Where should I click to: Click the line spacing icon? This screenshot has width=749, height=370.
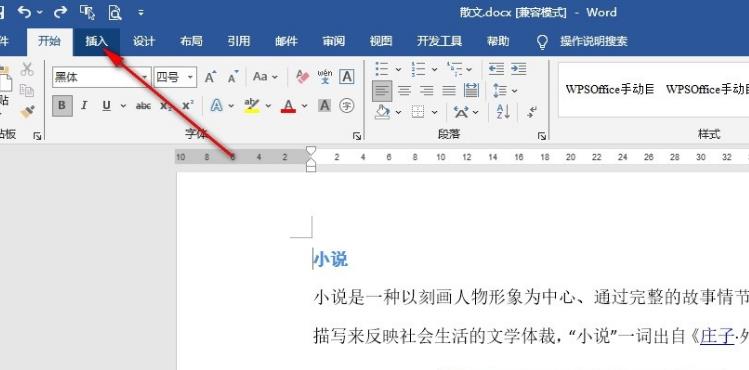[x=500, y=90]
